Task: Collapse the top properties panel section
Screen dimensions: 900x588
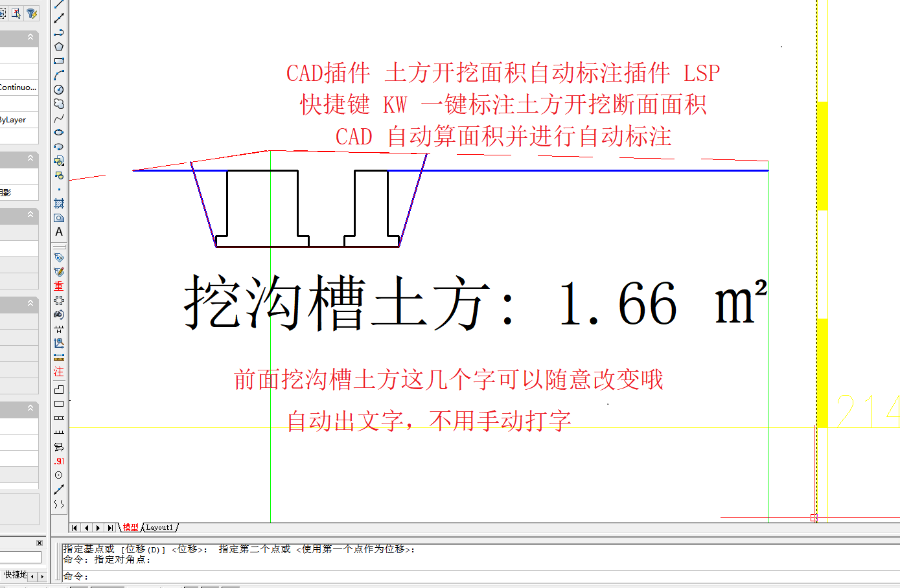Action: click(30, 38)
